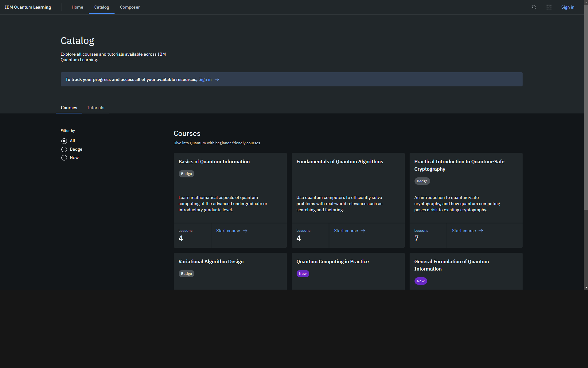This screenshot has width=588, height=368.
Task: Click 'An introduction to quantum-safe' description
Action: click(x=457, y=204)
